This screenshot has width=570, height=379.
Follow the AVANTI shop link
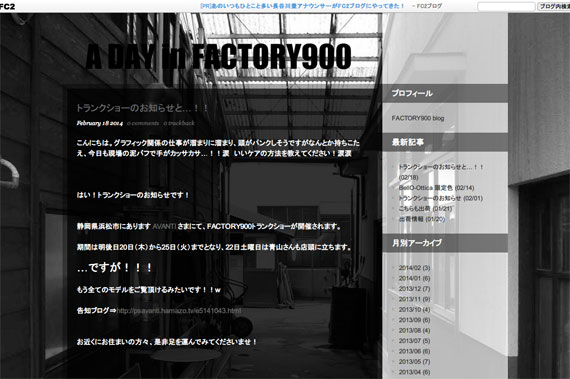(164, 226)
